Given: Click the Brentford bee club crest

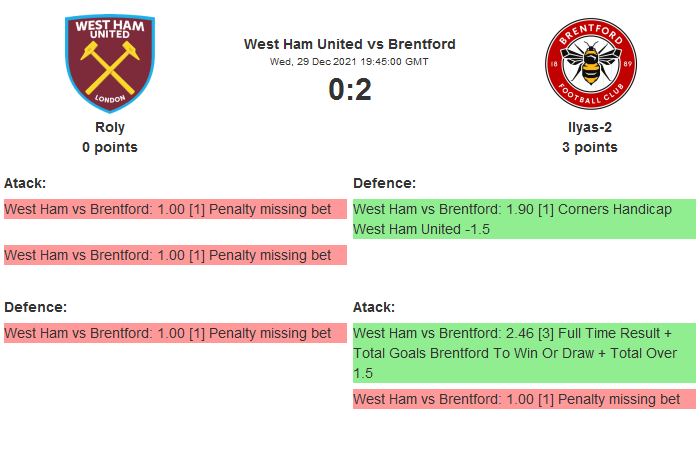Looking at the screenshot, I should pos(590,66).
